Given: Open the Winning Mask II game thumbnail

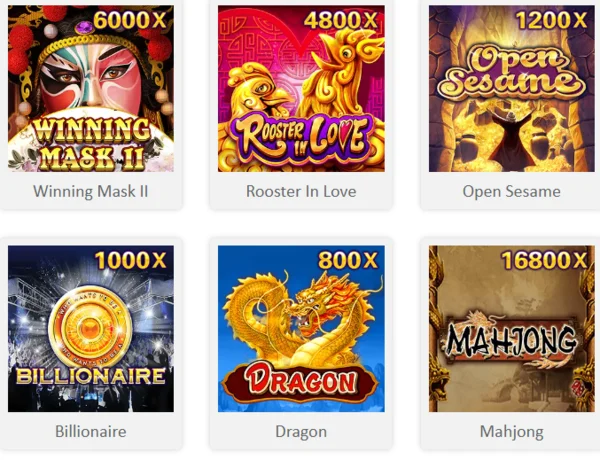Looking at the screenshot, I should (x=91, y=88).
